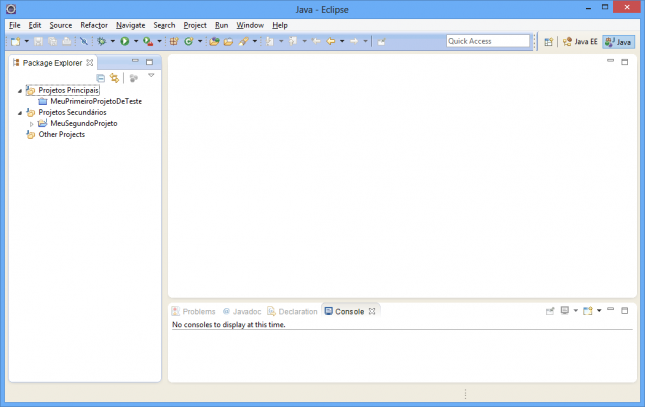Viewport: 645px width, 407px height.
Task: Open the New Java Class dropdown arrow
Action: 200,41
